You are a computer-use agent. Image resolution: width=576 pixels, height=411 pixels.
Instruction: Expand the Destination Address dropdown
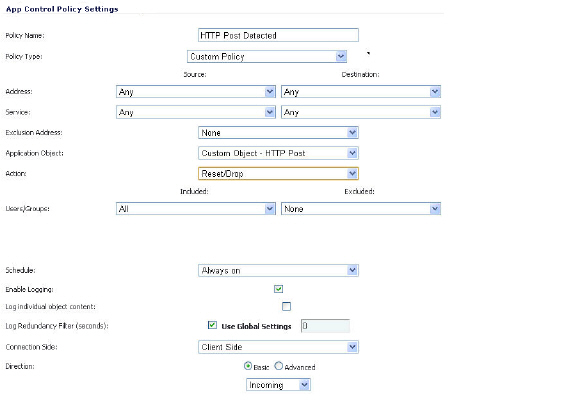point(361,92)
